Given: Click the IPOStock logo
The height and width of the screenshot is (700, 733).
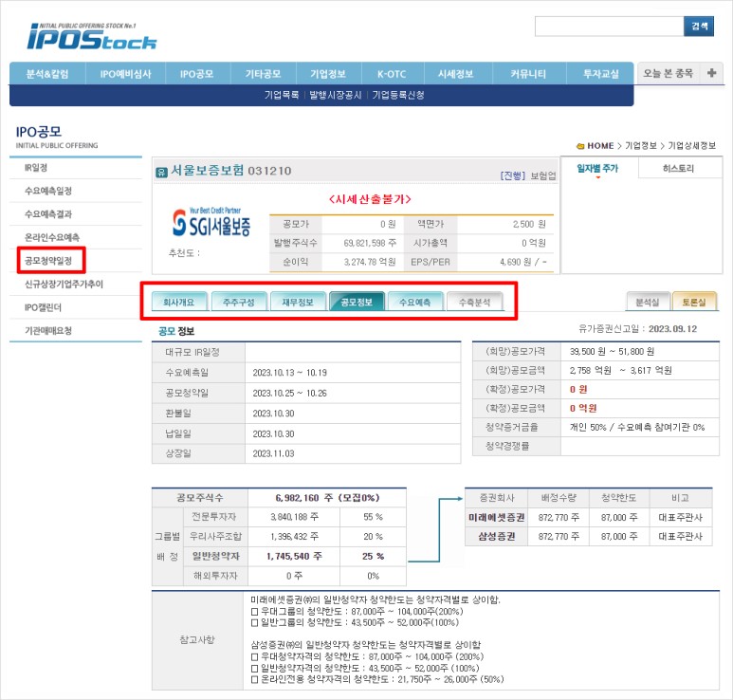Looking at the screenshot, I should [92, 36].
